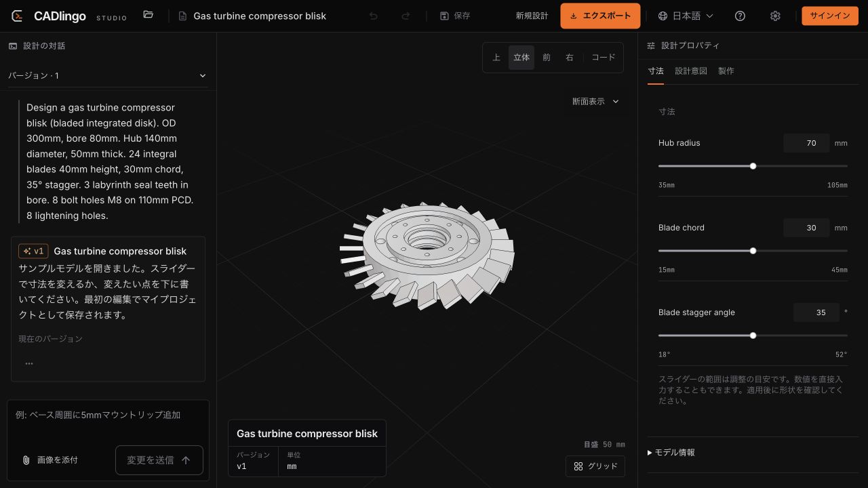
Task: Click the Blade stagger angle value field
Action: pyautogui.click(x=816, y=312)
